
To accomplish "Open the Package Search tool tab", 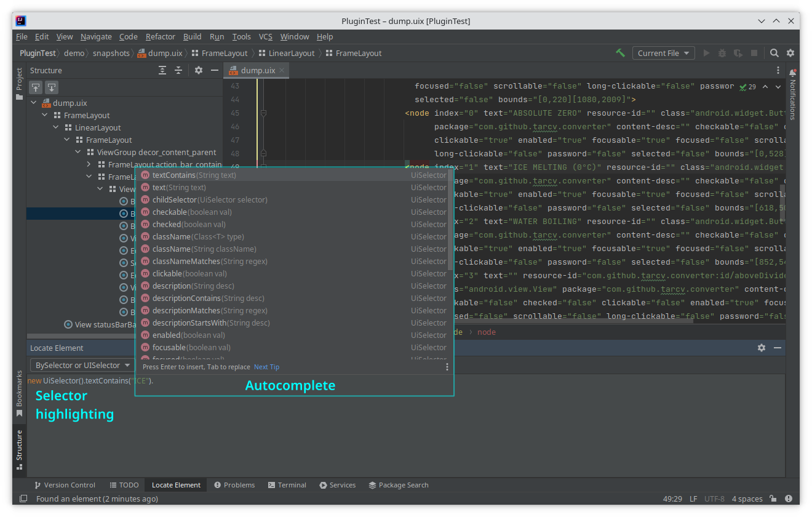I will point(399,485).
